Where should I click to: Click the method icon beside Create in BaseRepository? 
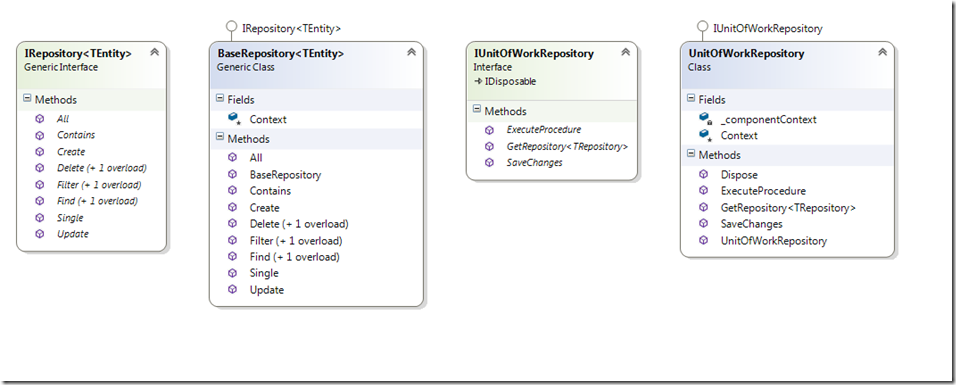(x=232, y=207)
